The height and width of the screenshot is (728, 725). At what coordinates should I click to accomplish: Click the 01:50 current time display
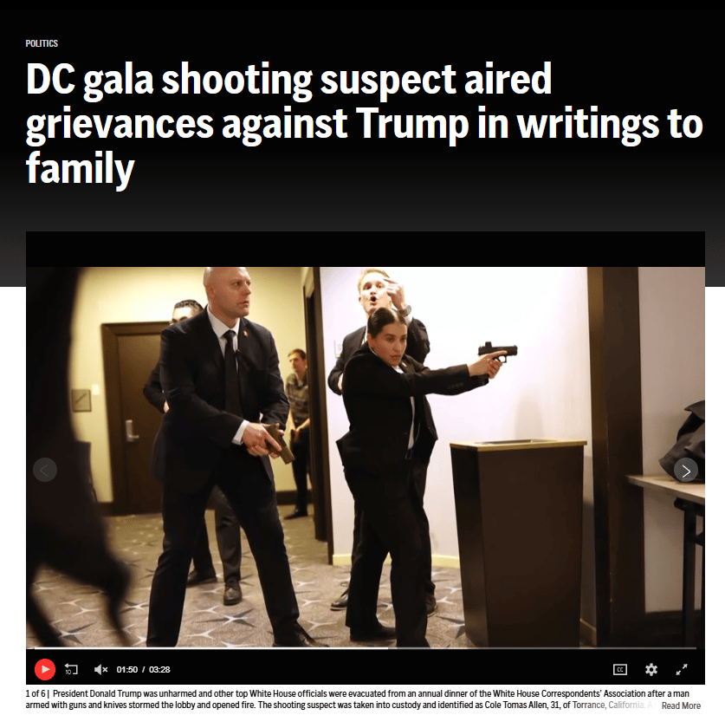(x=126, y=669)
